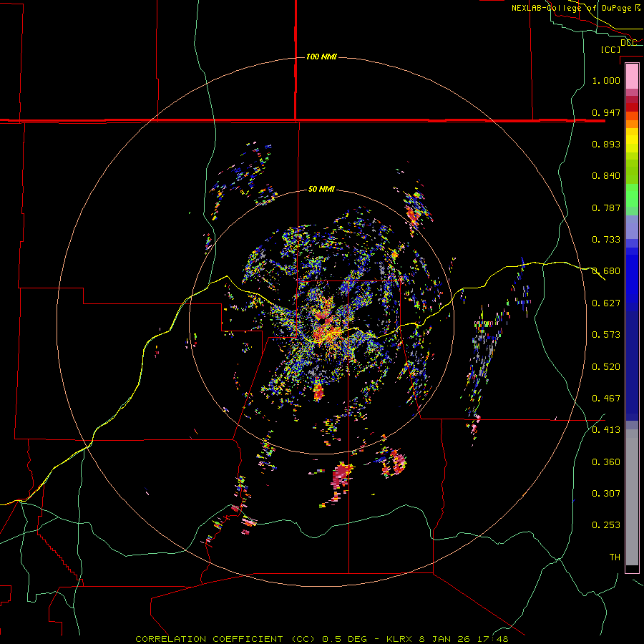
Task: Click the TH threshold label on legend
Action: click(x=615, y=557)
